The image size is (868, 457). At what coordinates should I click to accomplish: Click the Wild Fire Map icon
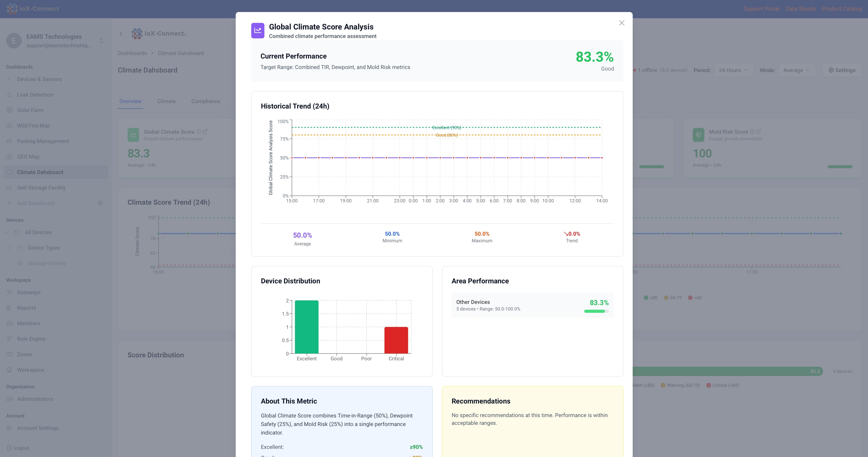coord(9,126)
